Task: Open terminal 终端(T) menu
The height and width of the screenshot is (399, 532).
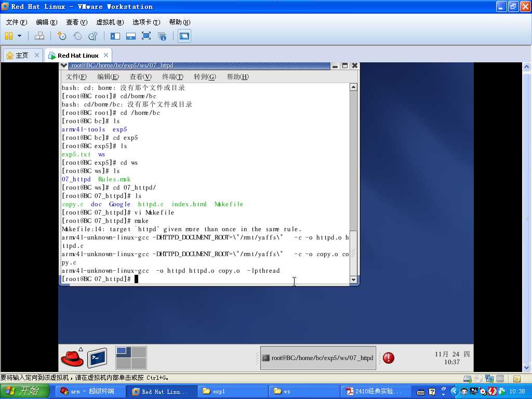Action: [x=172, y=77]
